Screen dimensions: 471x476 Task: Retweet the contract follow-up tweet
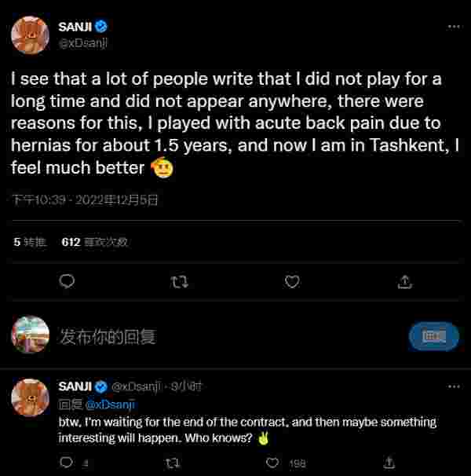173,463
